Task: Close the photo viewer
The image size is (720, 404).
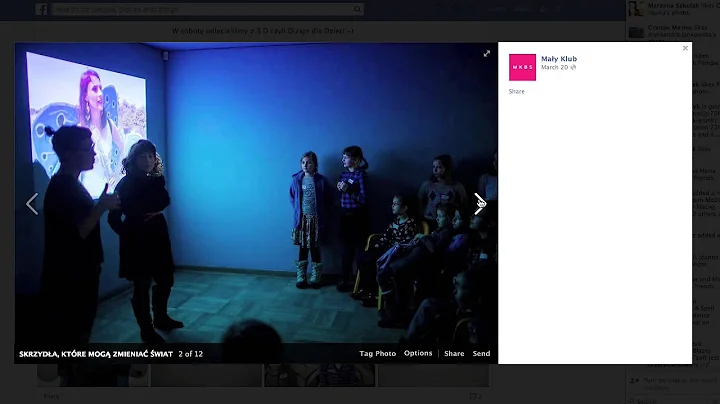Action: tap(685, 48)
